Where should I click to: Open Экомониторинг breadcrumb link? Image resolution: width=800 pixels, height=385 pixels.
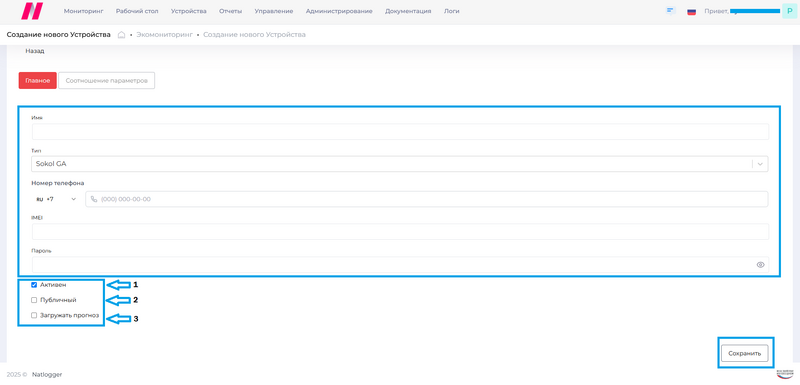click(x=165, y=35)
